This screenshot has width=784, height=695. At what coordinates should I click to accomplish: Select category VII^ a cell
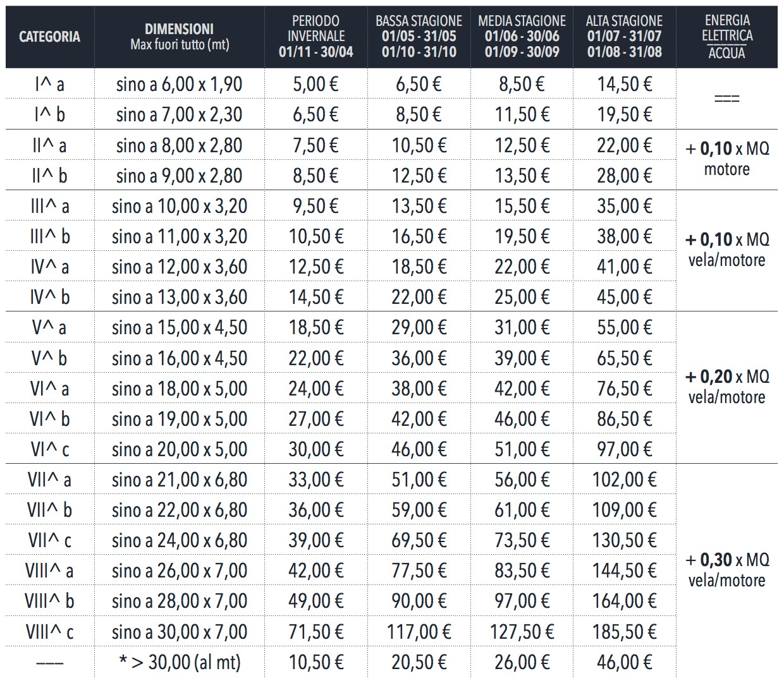click(49, 480)
